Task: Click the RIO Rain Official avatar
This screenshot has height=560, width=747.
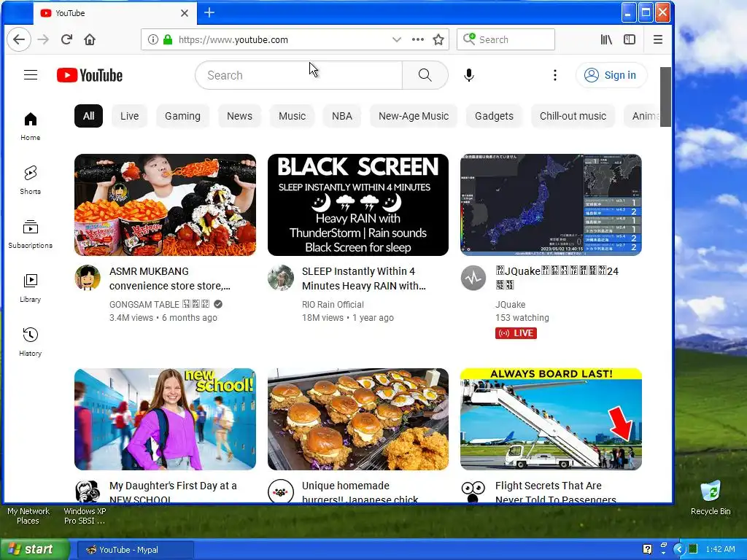Action: (281, 278)
